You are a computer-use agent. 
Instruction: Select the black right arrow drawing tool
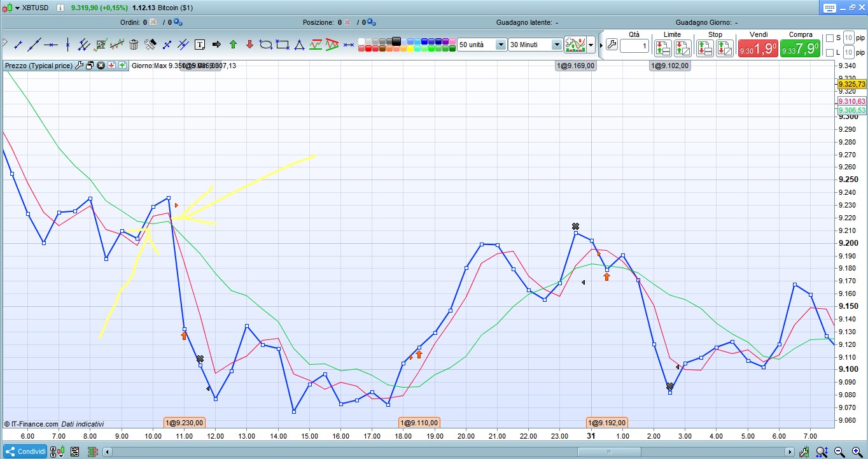[216, 45]
